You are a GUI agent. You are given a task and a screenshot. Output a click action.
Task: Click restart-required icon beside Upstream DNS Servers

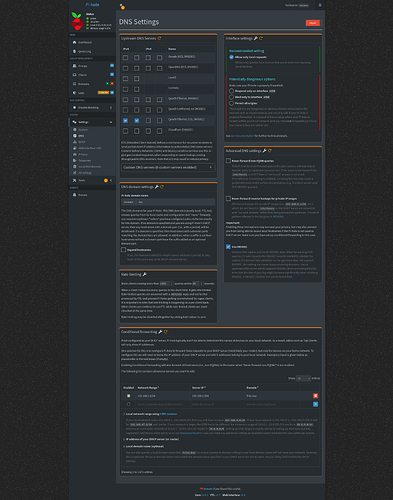pos(160,38)
